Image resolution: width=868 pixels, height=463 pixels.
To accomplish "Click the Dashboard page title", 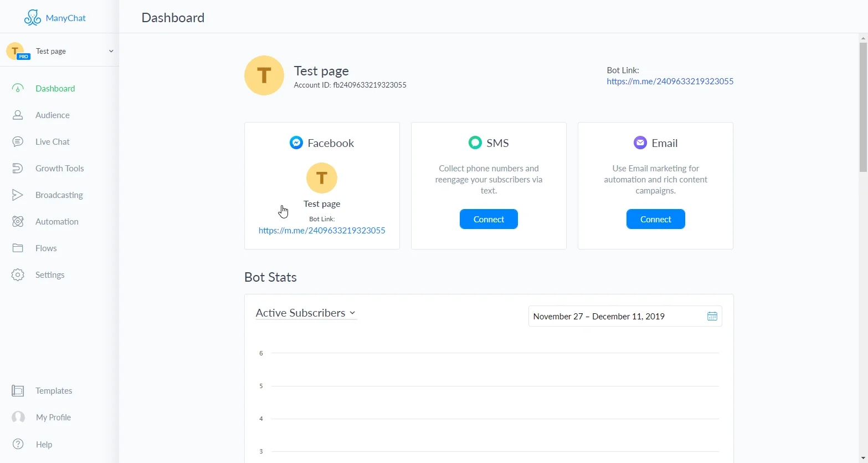I will coord(173,17).
